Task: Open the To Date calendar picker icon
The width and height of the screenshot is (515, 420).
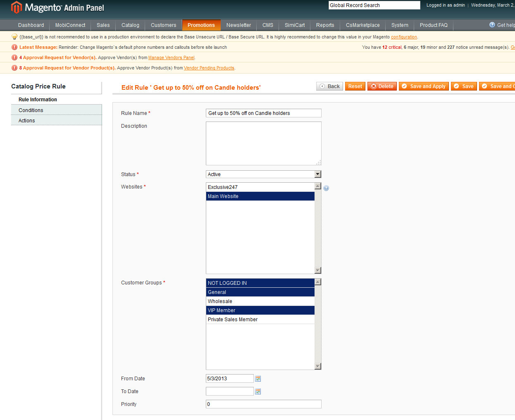Action: coord(258,391)
